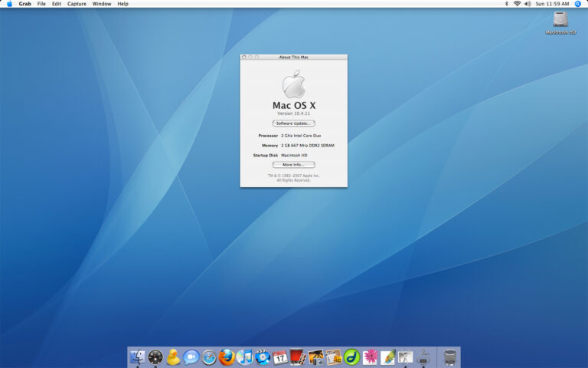The width and height of the screenshot is (588, 368).
Task: Open the Edit menu
Action: tap(56, 4)
